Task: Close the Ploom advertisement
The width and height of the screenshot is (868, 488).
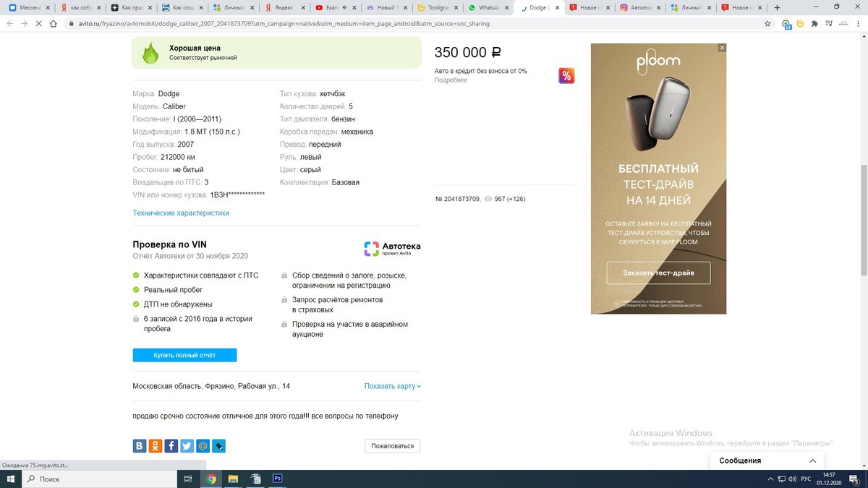Action: (721, 48)
